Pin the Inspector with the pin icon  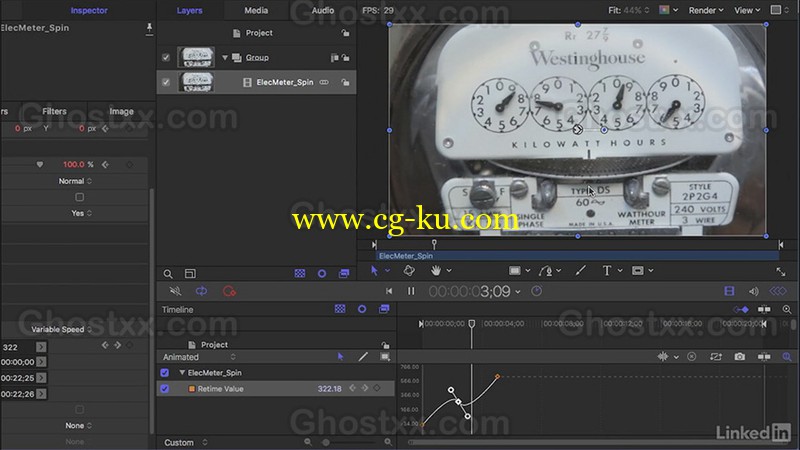pos(149,28)
